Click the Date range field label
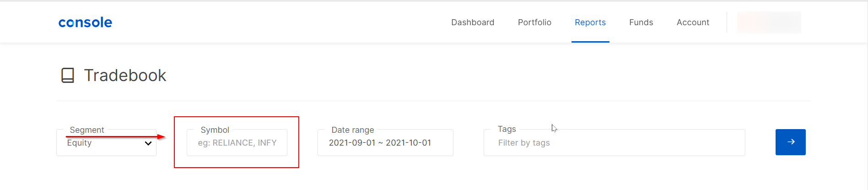Image resolution: width=868 pixels, height=190 pixels. click(352, 130)
